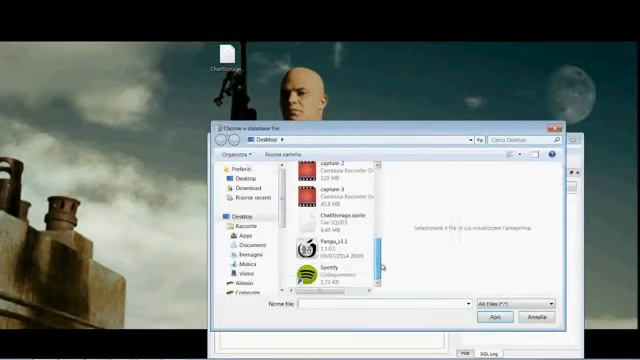Viewport: 640px width, 360px height.
Task: Open the ChatStorage file icon on desktop
Action: click(227, 54)
